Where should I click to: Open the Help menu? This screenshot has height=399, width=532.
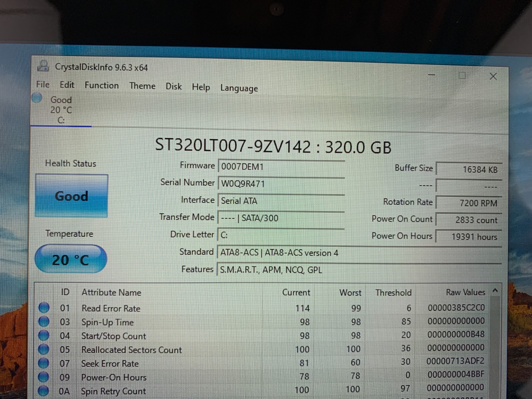click(201, 87)
